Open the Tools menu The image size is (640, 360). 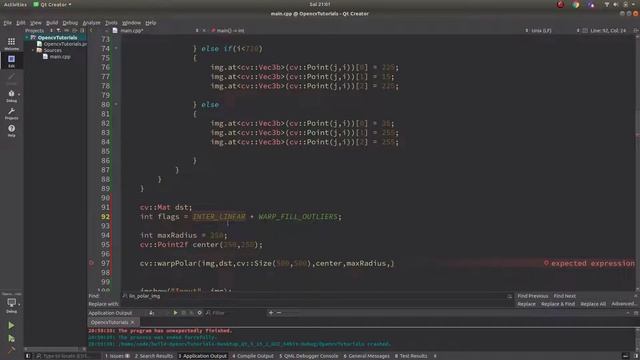(x=111, y=22)
